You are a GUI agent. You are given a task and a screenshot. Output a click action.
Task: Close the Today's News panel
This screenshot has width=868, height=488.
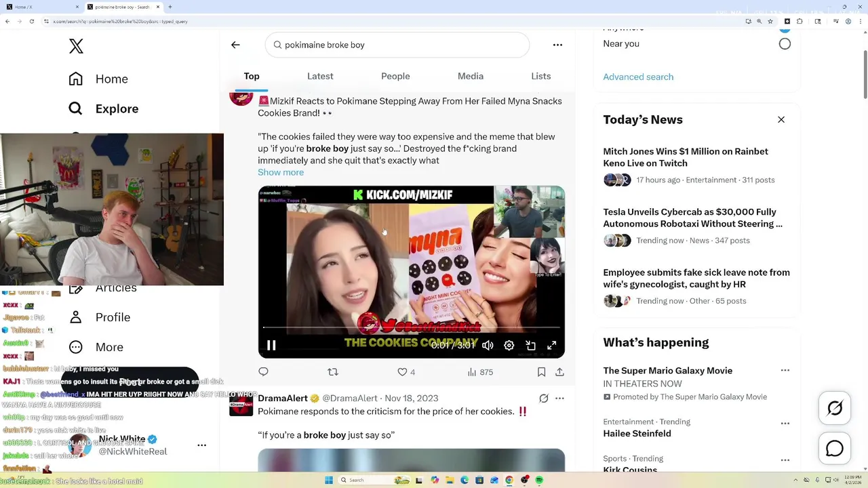(781, 120)
